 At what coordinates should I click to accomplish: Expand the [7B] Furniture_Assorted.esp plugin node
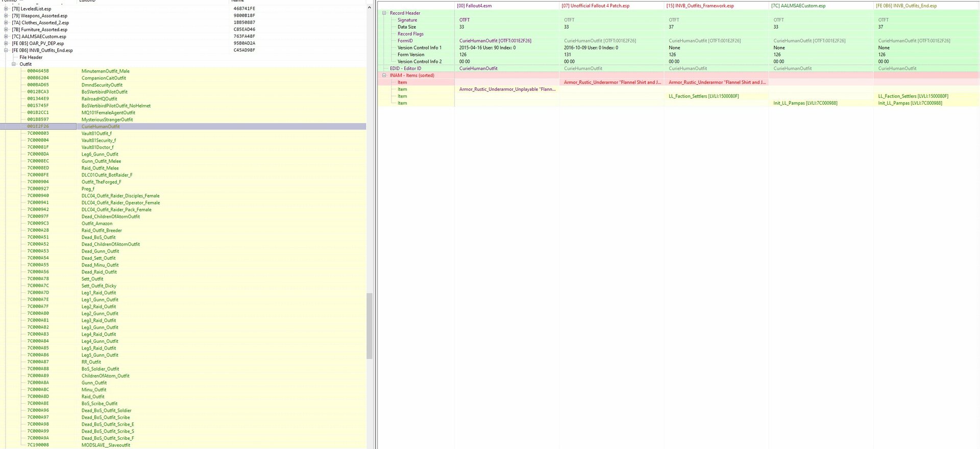pos(6,30)
